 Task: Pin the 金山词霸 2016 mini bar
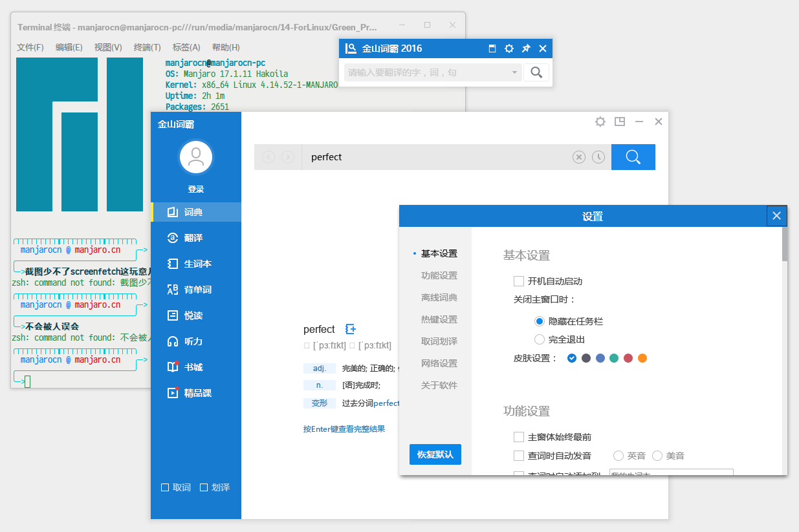(x=526, y=48)
